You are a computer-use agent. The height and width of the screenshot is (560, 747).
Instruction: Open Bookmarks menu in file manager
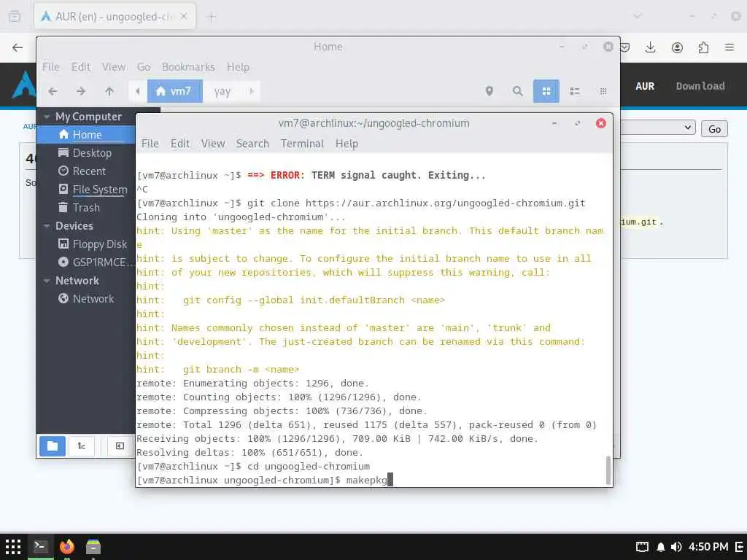pos(188,66)
